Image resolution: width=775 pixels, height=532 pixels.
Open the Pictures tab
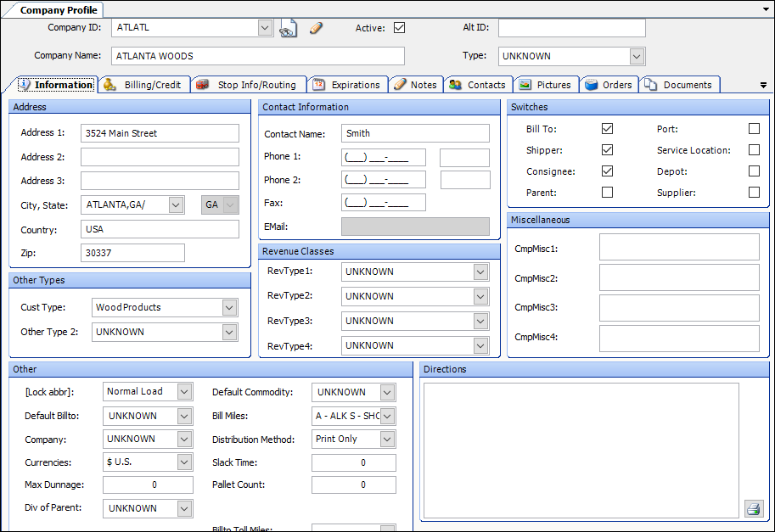[x=545, y=85]
